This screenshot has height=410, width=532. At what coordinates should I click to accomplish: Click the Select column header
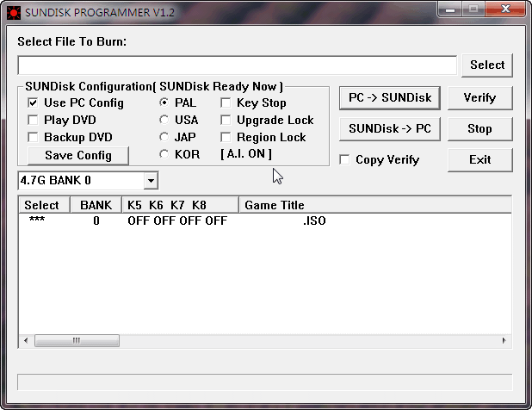coord(44,205)
